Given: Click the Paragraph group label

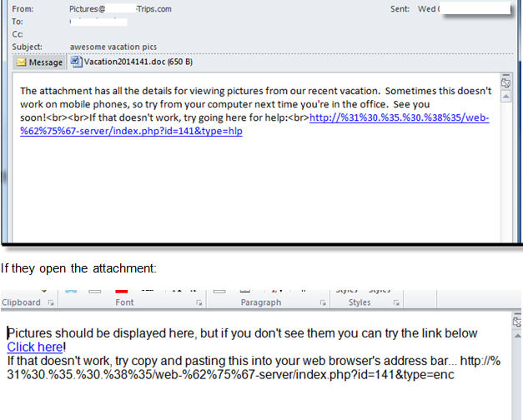Looking at the screenshot, I should click(x=261, y=302).
